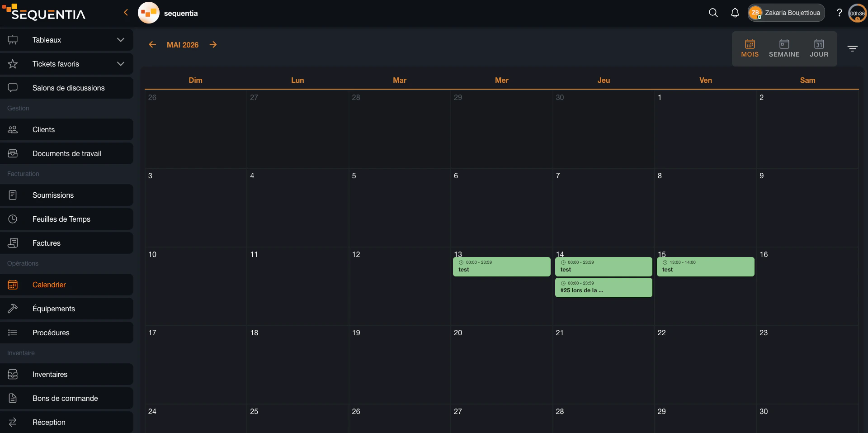Expand the Tableaux chevron
This screenshot has width=868, height=433.
click(121, 40)
